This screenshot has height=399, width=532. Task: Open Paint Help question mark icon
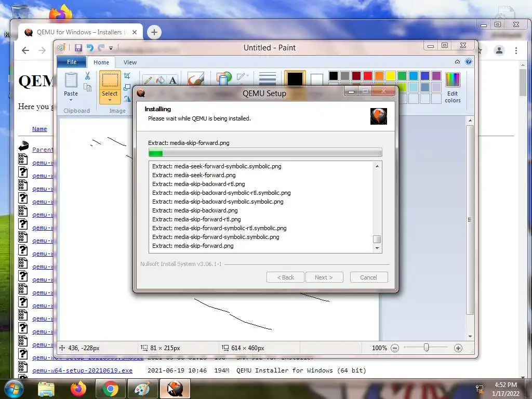coord(469,61)
